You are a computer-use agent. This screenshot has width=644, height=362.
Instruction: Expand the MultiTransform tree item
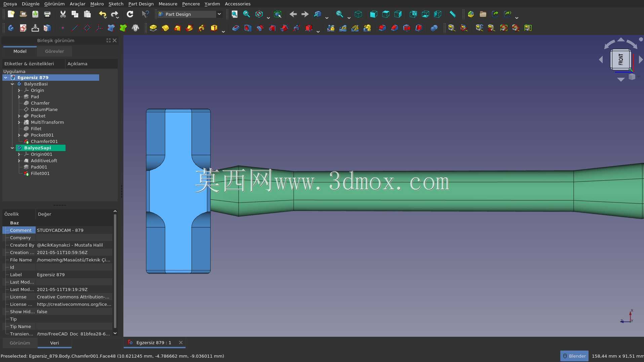coord(19,122)
